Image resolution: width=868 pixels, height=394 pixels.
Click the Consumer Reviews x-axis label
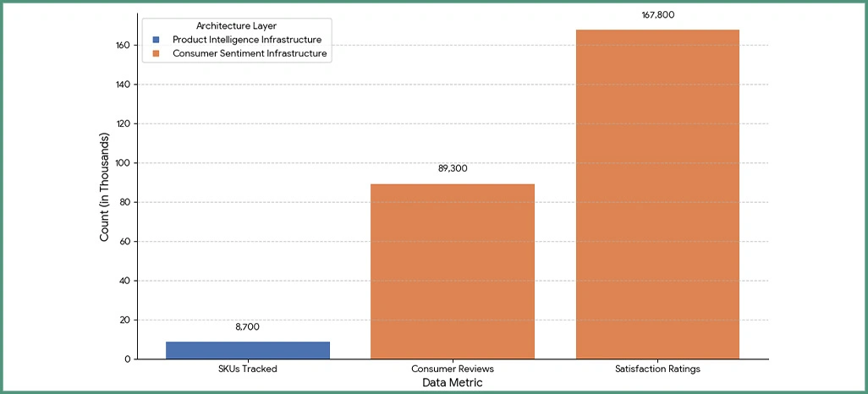pyautogui.click(x=453, y=369)
